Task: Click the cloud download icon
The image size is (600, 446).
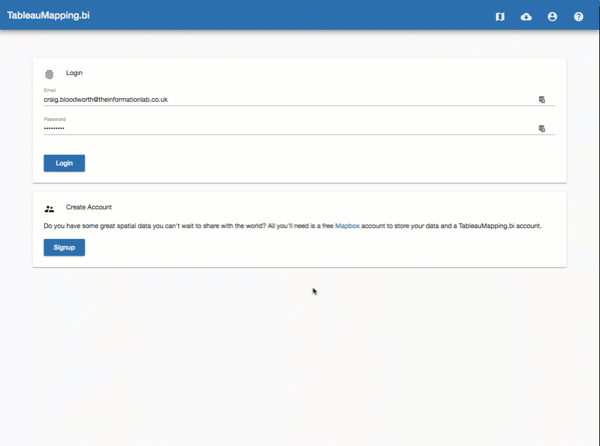Action: (526, 16)
